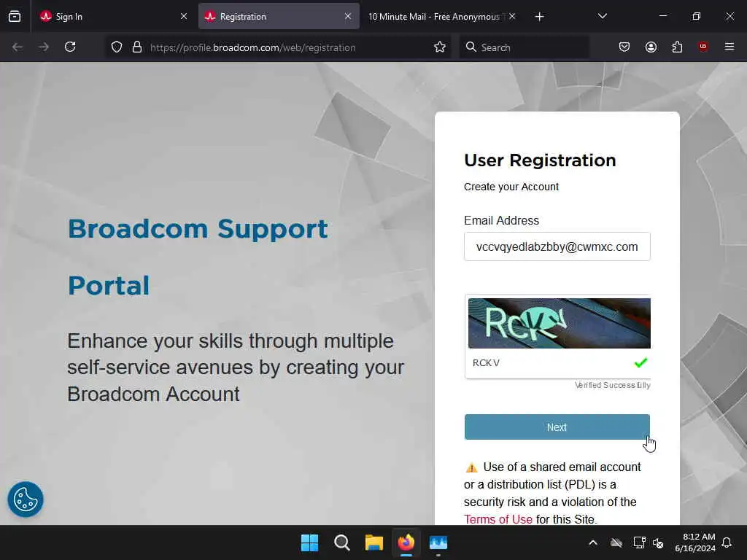The width and height of the screenshot is (747, 560).
Task: Open the blue monitor app in taskbar
Action: [x=438, y=542]
